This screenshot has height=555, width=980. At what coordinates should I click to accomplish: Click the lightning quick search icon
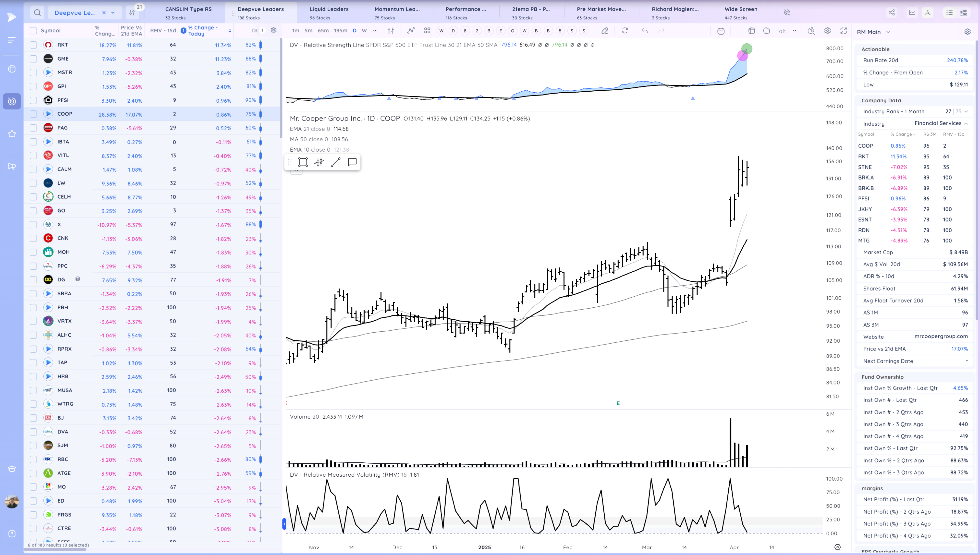(811, 31)
